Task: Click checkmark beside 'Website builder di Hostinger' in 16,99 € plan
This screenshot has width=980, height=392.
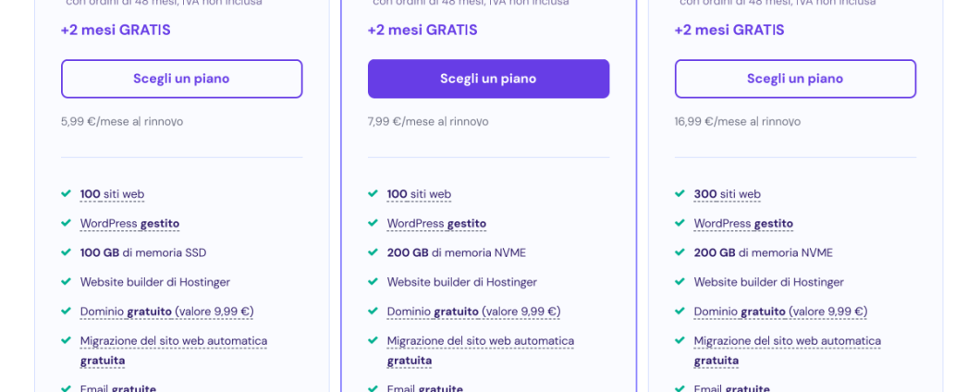Action: 680,282
